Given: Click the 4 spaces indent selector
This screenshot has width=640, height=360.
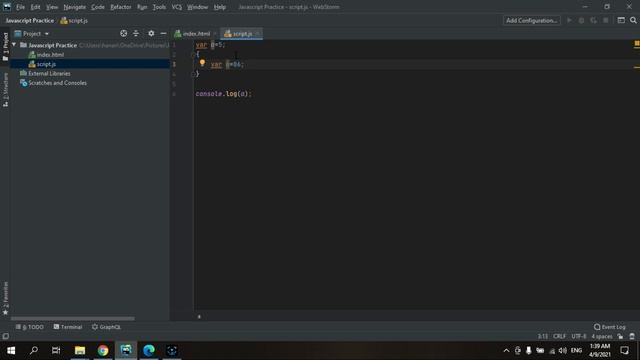Looking at the screenshot, I should coord(602,336).
